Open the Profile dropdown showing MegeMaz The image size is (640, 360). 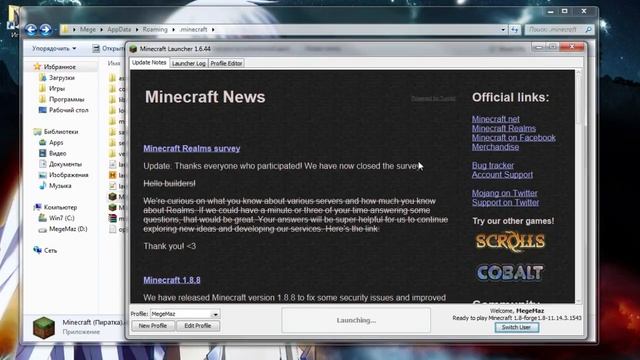tap(185, 314)
